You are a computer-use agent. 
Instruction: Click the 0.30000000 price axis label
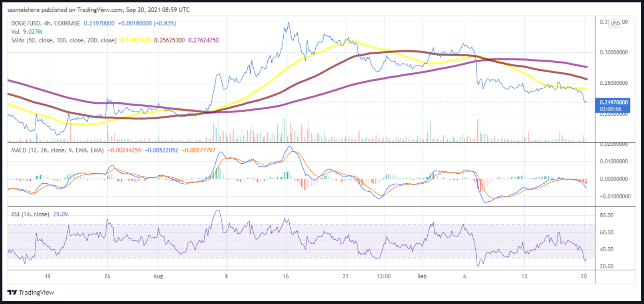(614, 52)
